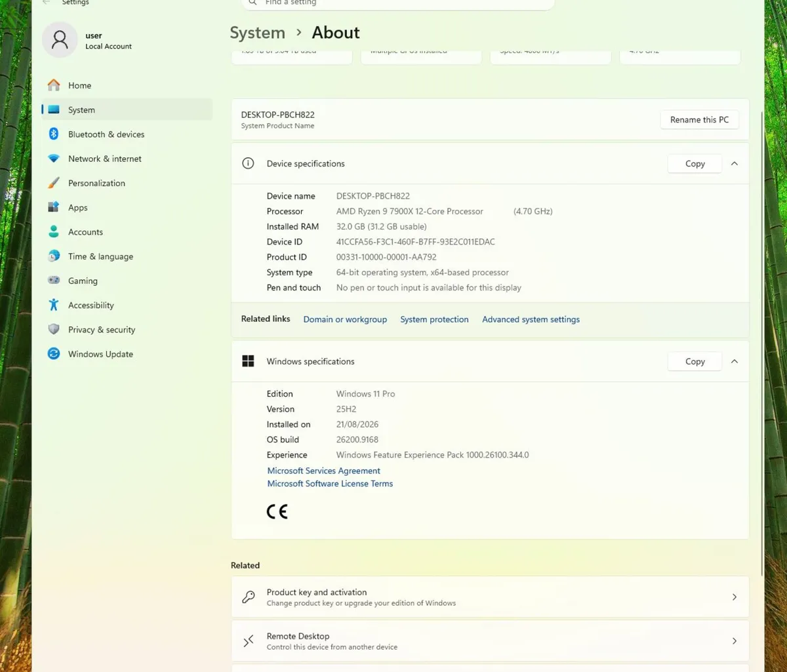Click the System type value text
This screenshot has height=672, width=787.
[x=422, y=272]
